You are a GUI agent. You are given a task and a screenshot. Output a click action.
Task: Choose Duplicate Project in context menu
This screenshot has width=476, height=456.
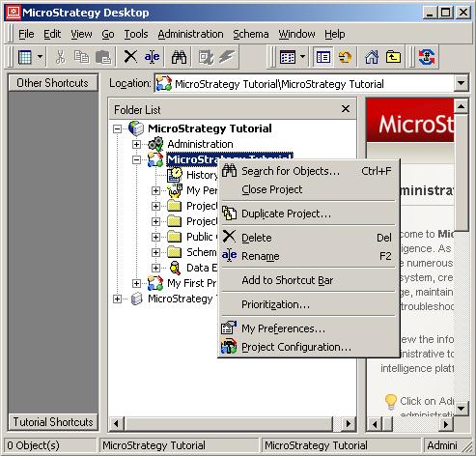tap(308, 214)
